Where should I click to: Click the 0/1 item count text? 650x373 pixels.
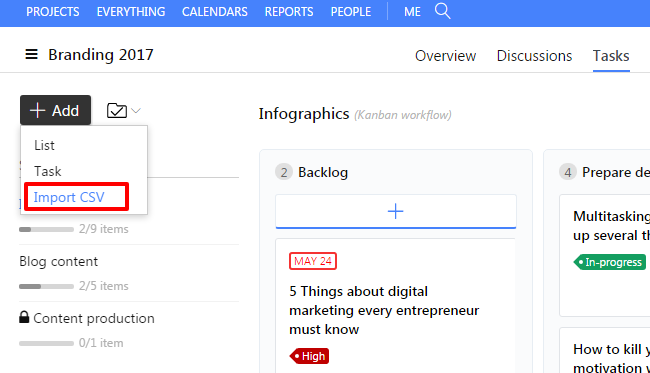(101, 343)
